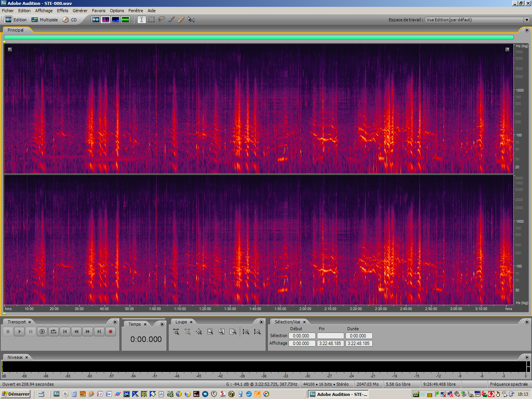Switch to CD view mode
This screenshot has height=399, width=532.
(x=70, y=20)
